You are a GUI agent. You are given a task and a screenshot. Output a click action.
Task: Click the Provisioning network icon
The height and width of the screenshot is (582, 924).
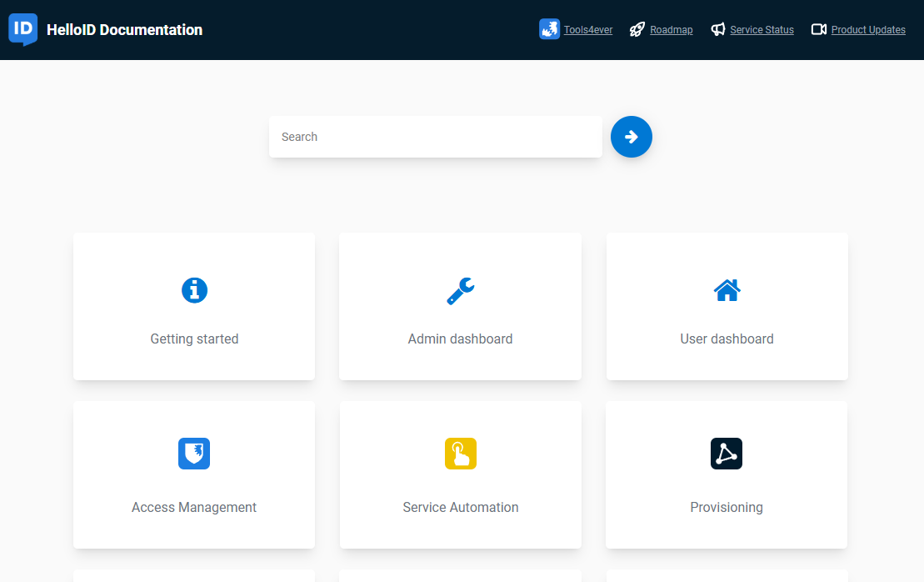pos(727,454)
